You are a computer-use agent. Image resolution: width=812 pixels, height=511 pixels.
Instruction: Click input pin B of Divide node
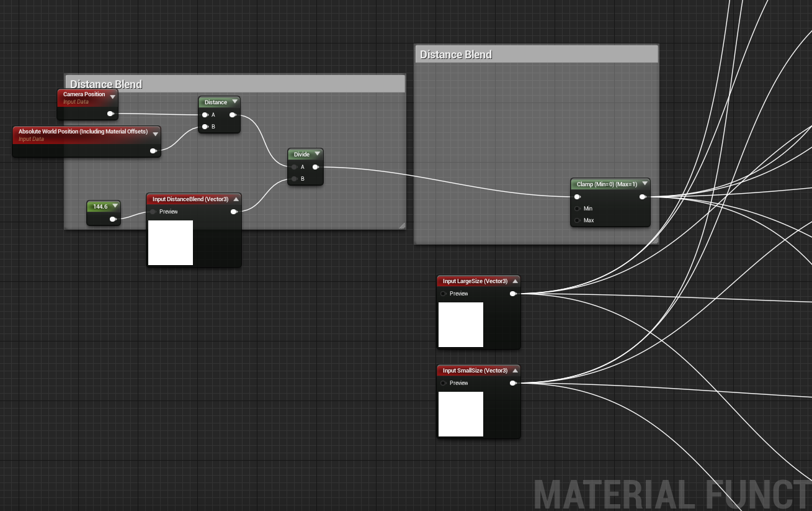pyautogui.click(x=294, y=179)
